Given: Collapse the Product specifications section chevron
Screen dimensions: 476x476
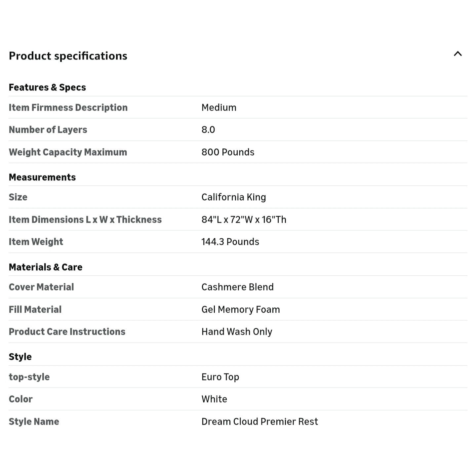Looking at the screenshot, I should click(457, 54).
